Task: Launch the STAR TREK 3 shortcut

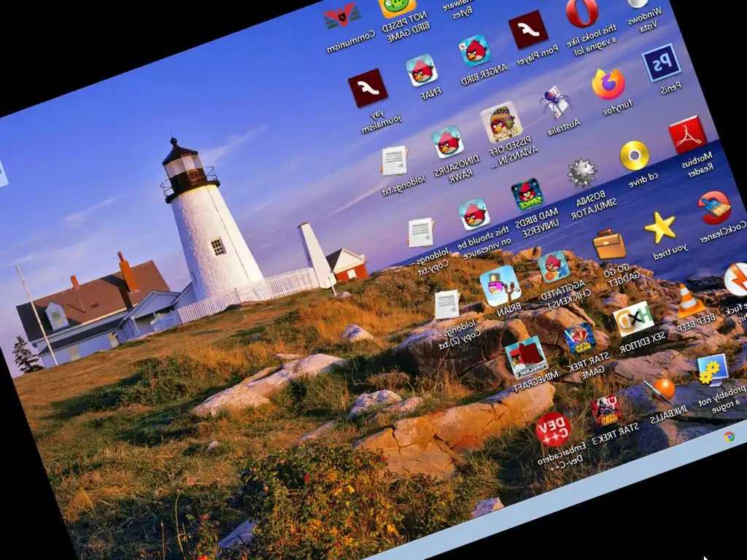Action: click(x=606, y=412)
